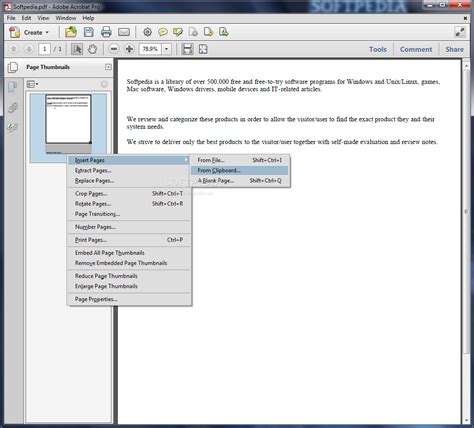Click the green page toolbar icon

click(224, 32)
